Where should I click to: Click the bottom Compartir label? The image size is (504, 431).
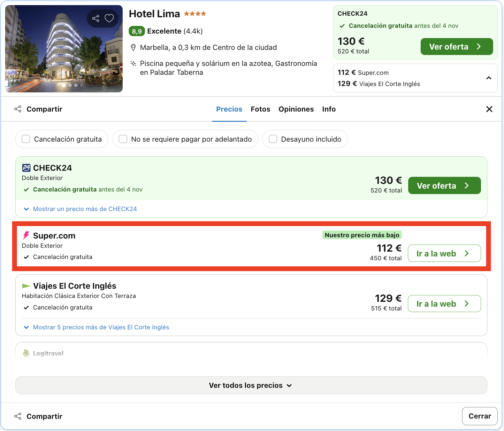tap(44, 416)
